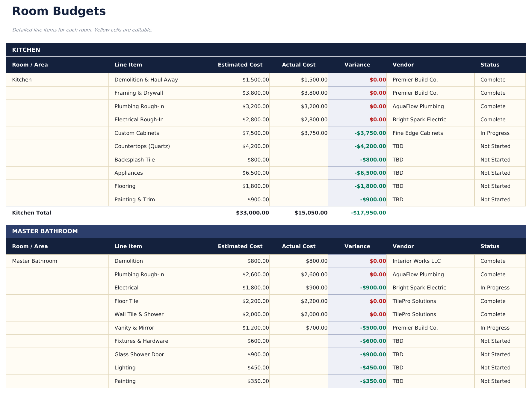Select the Kitchen Total variance value
Screen dimensions: 532x394
coord(368,213)
